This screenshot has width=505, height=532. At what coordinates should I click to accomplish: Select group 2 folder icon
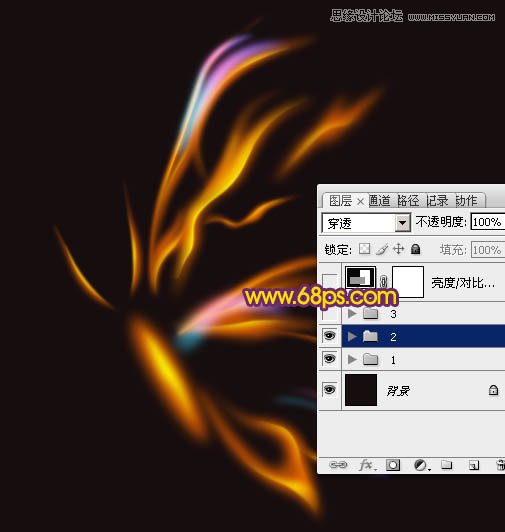click(371, 336)
